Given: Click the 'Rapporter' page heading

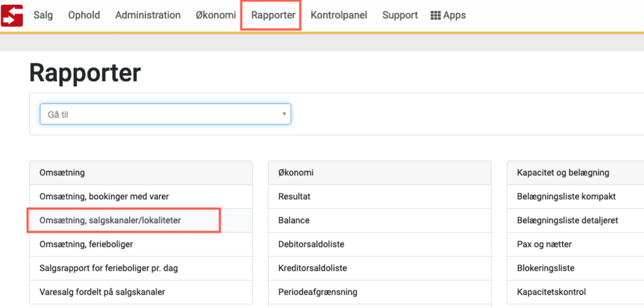Looking at the screenshot, I should tap(85, 73).
